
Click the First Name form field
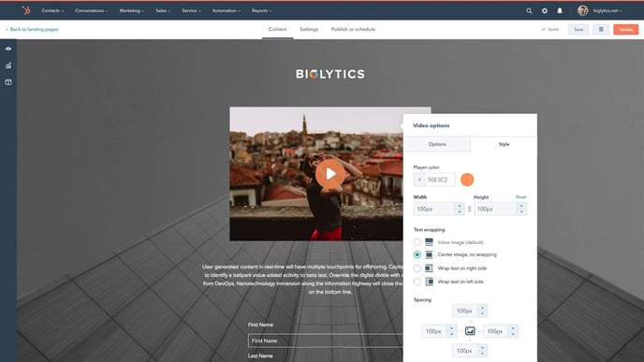326,340
